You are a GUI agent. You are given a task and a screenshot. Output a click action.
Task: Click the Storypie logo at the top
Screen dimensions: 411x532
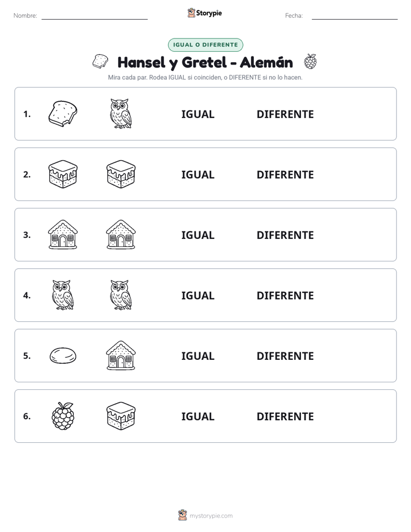coord(204,13)
